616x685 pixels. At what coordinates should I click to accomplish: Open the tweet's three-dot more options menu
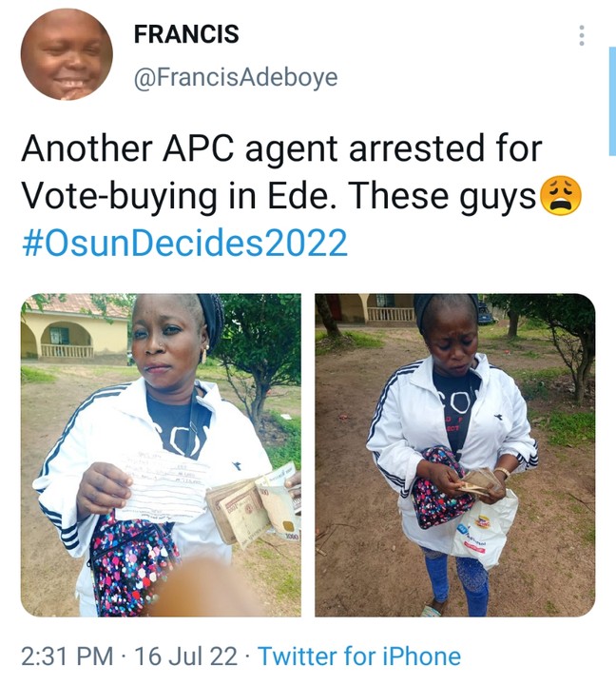(x=582, y=36)
